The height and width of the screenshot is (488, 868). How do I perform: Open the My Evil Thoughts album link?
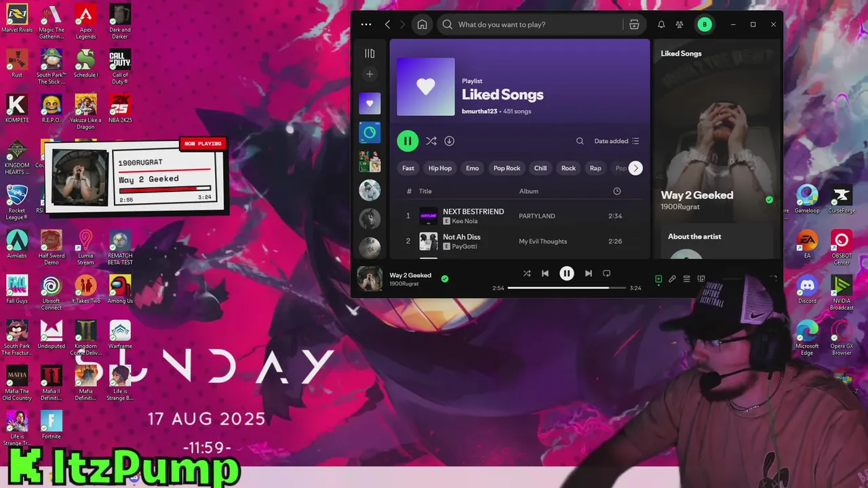(x=543, y=241)
